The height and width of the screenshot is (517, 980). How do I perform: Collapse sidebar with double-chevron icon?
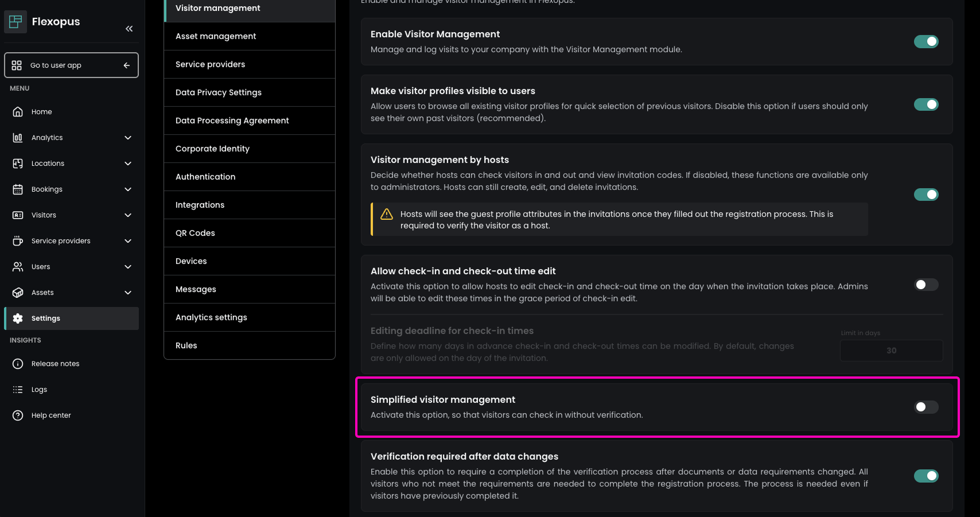(x=129, y=29)
